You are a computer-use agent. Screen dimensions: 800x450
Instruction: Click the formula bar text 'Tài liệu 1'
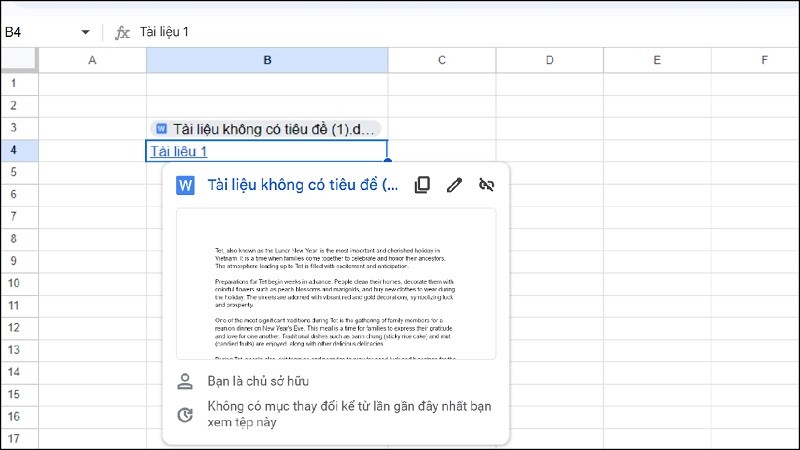click(x=164, y=32)
